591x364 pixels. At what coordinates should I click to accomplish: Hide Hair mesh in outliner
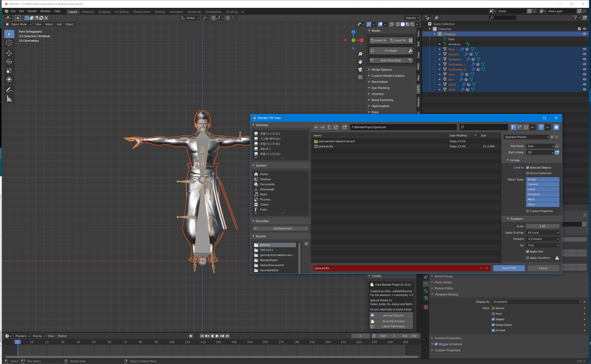pos(584,79)
